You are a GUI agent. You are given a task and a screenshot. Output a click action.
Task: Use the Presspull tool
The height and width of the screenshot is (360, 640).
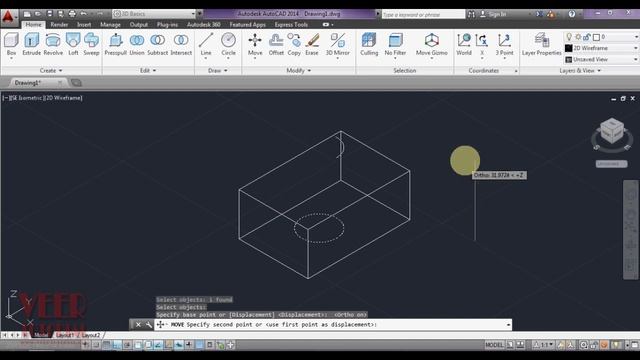coord(116,44)
